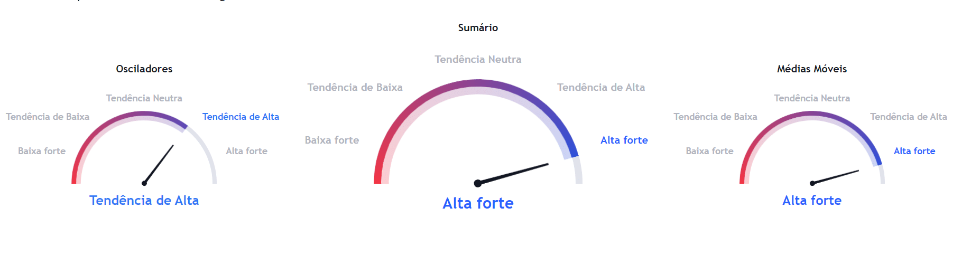Click 'Baixa forte' label on Sumário gauge
The width and height of the screenshot is (980, 264).
tap(332, 140)
